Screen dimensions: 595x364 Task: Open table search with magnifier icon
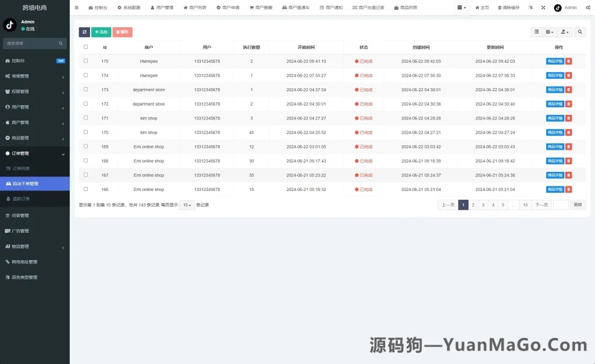pos(580,32)
